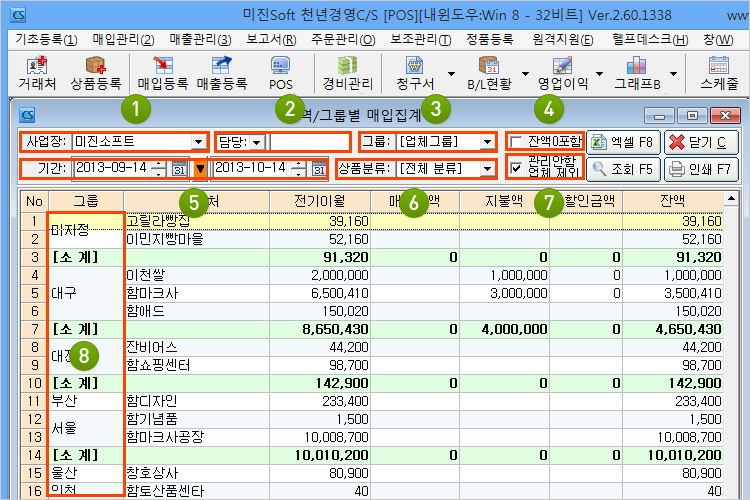Enable 잔액0포함 checkbox
750x500 pixels.
(x=516, y=142)
